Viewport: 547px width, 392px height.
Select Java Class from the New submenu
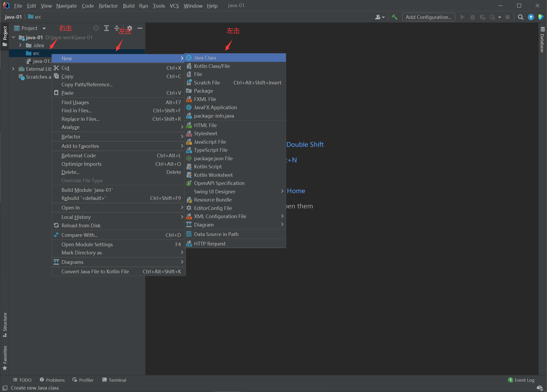[235, 58]
